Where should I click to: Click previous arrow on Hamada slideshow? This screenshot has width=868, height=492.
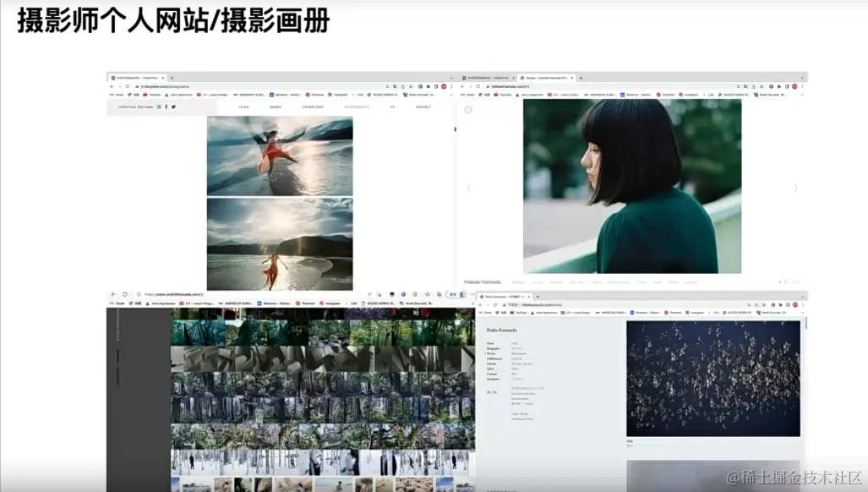469,189
